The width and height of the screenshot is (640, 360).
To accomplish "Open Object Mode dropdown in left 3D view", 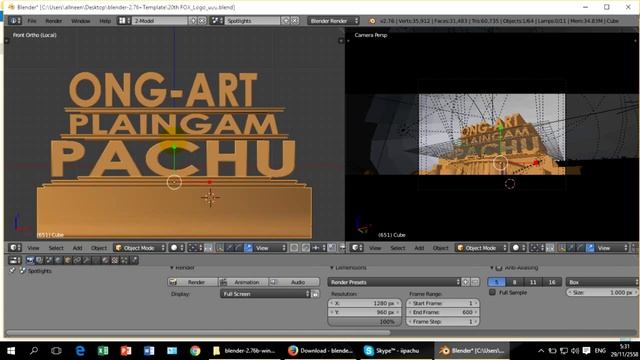I will [x=140, y=248].
